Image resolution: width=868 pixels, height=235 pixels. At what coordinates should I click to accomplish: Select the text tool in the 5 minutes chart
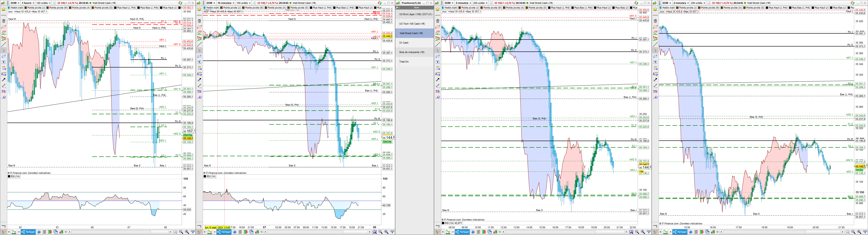pos(437,62)
